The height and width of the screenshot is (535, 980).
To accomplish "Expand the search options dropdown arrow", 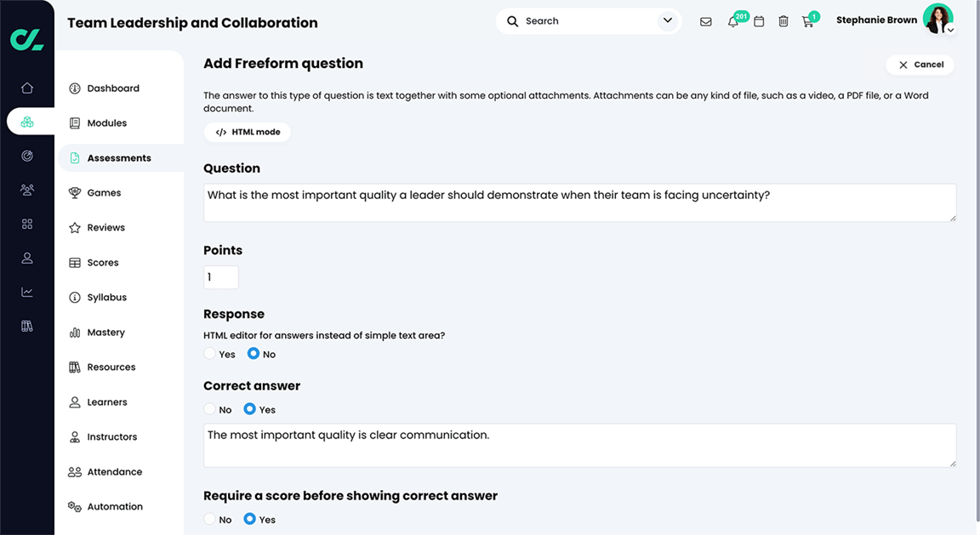I will tap(668, 21).
